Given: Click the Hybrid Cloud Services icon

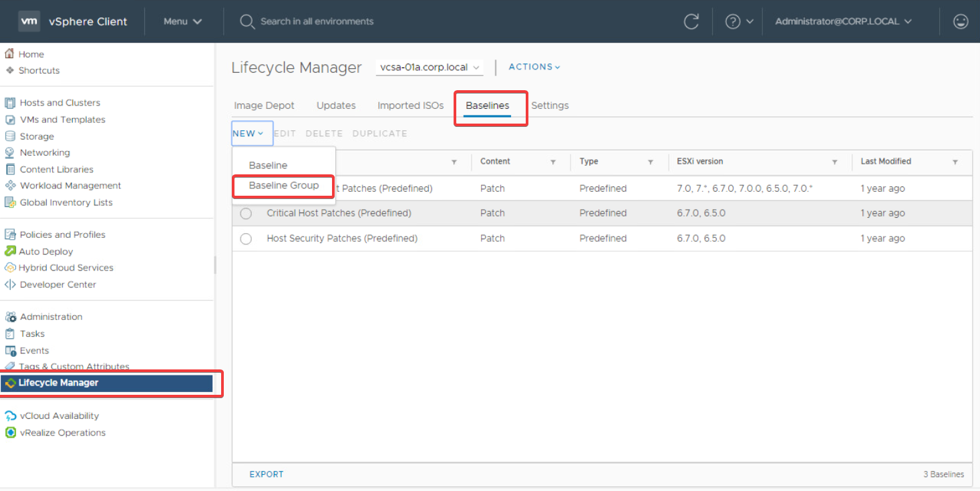Looking at the screenshot, I should point(10,268).
